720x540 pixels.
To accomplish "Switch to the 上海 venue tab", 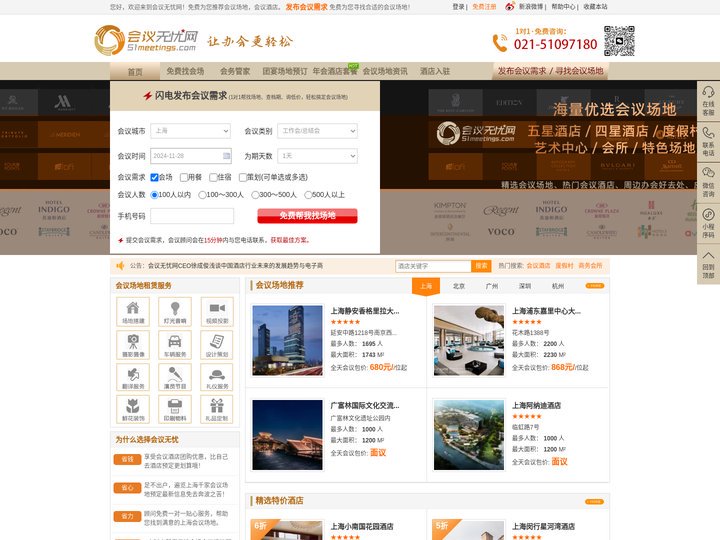I will click(x=426, y=286).
